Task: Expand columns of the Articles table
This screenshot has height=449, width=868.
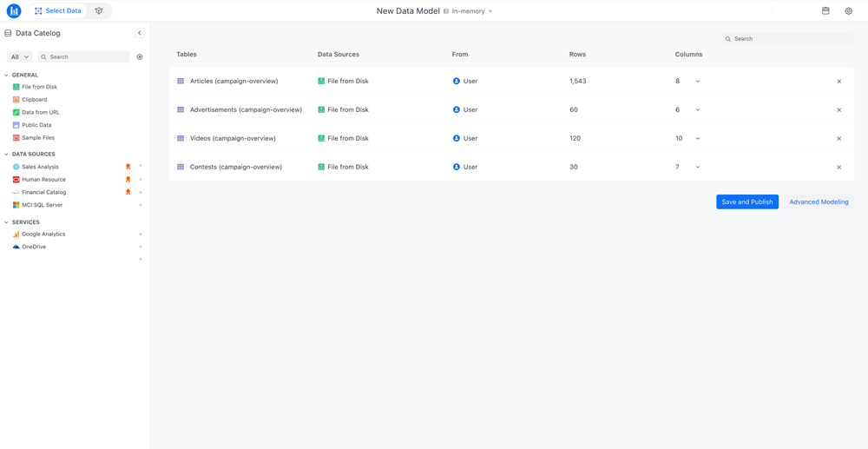Action: coord(698,82)
